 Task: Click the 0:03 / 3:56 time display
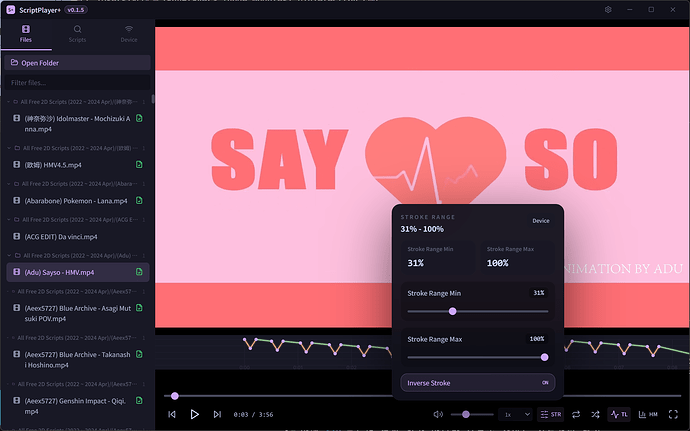(x=253, y=414)
